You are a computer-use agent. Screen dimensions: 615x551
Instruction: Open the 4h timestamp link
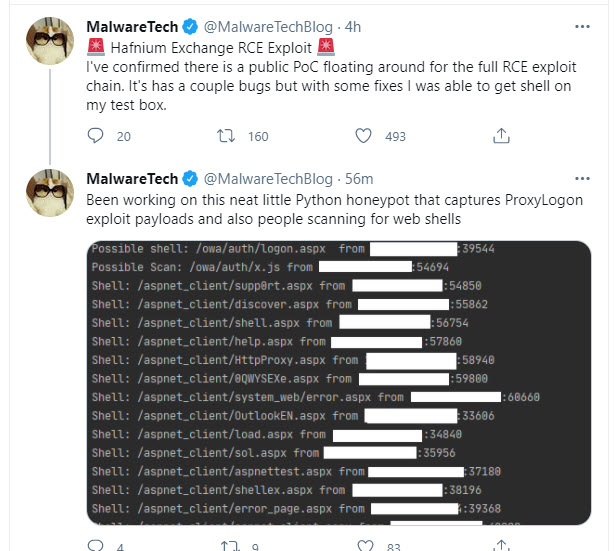pos(353,27)
